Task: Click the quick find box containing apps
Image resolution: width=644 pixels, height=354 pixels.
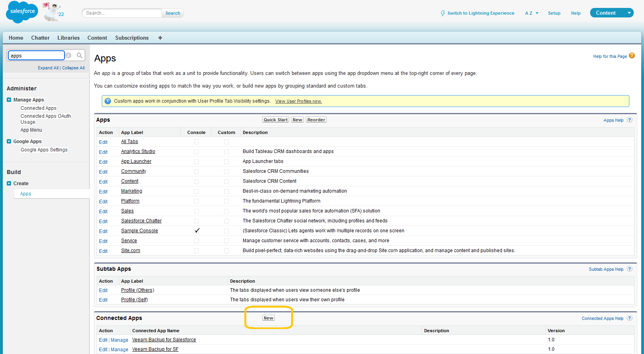Action: (x=36, y=55)
